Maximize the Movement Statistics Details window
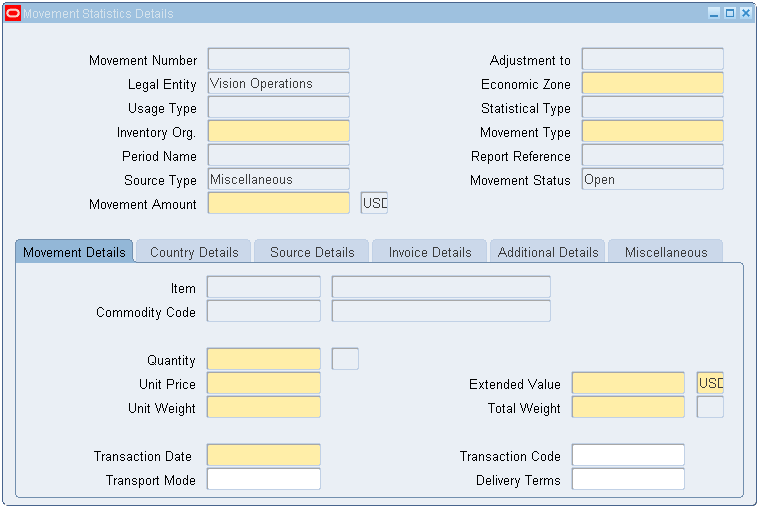The image size is (759, 508). click(x=730, y=14)
